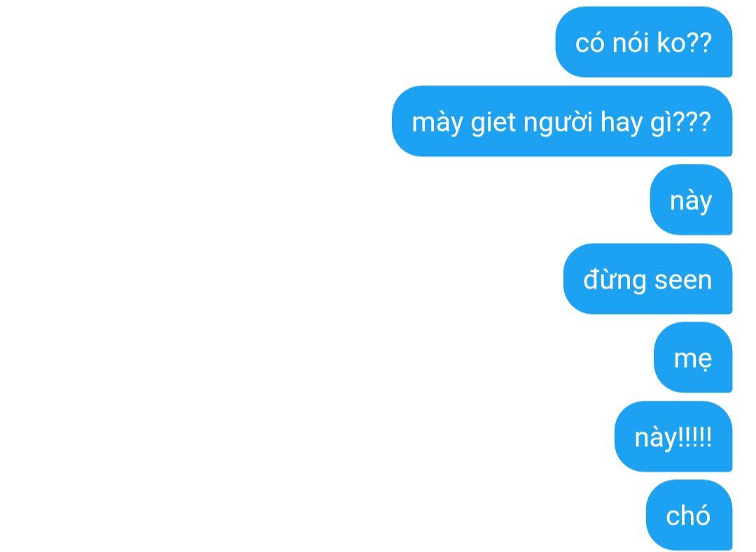Select the 'mẹ' message bubble
The image size is (756, 552).
click(x=693, y=357)
